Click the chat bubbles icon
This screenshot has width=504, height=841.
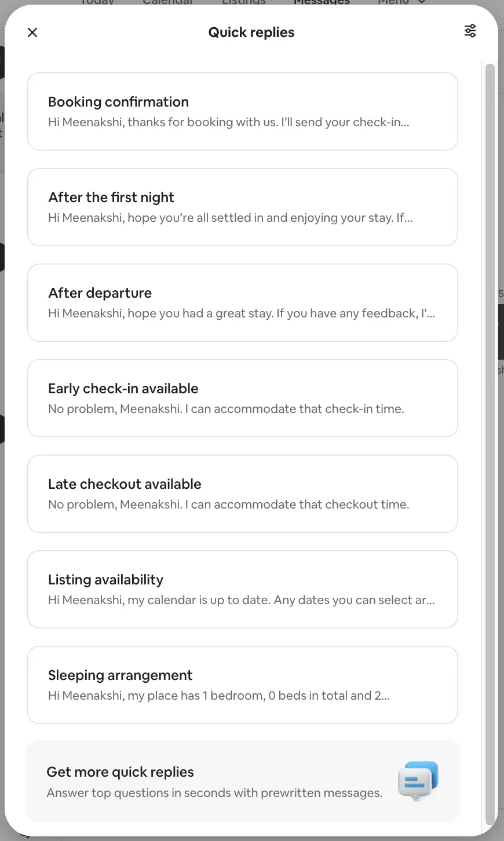pyautogui.click(x=418, y=781)
